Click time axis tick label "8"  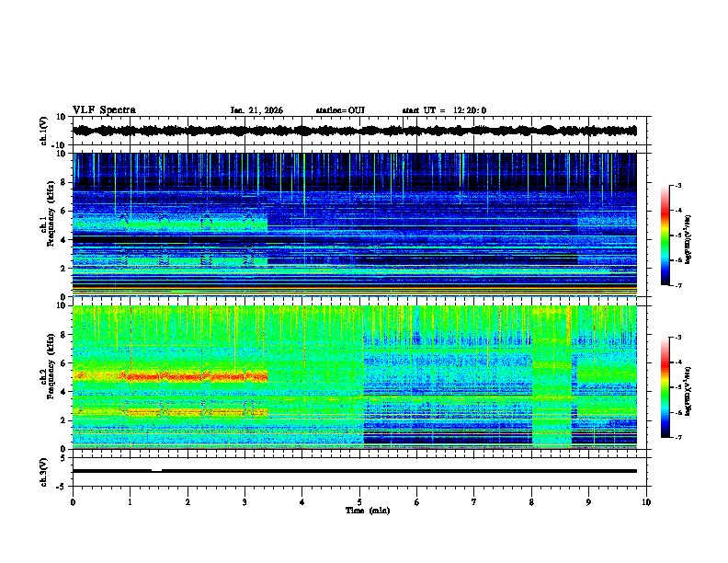pyautogui.click(x=531, y=502)
